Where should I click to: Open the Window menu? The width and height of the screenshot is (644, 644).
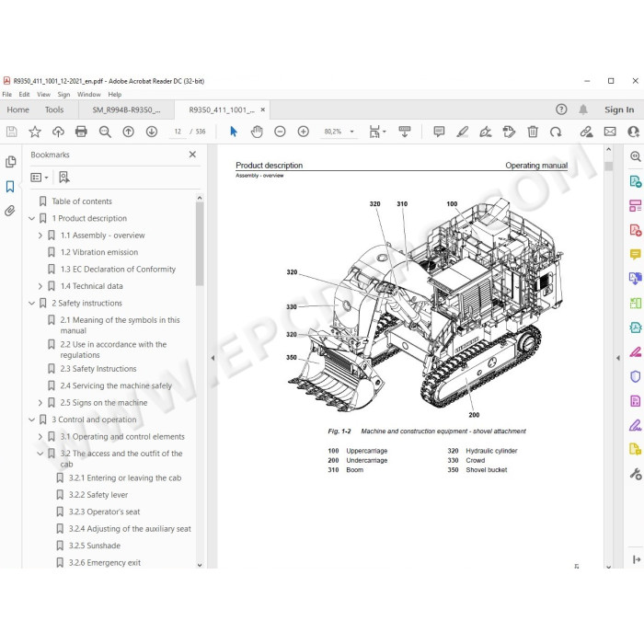[89, 94]
